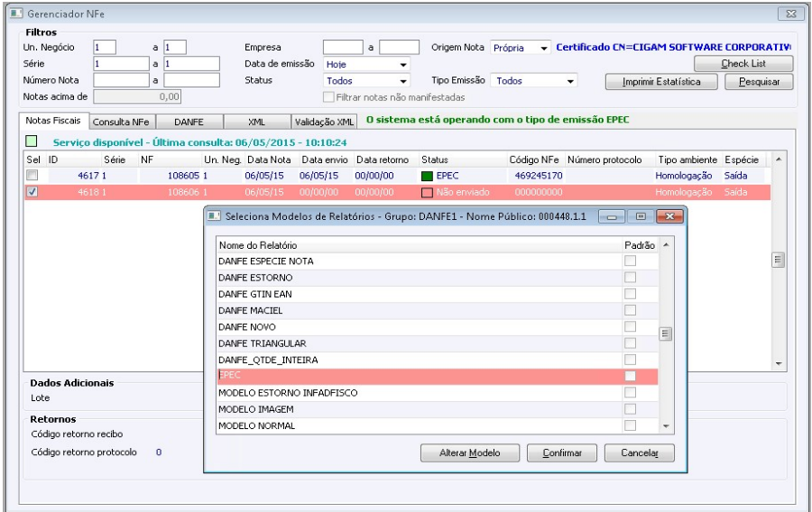
Task: Click the Seleciona Modelos dialog title icon
Action: [x=215, y=217]
